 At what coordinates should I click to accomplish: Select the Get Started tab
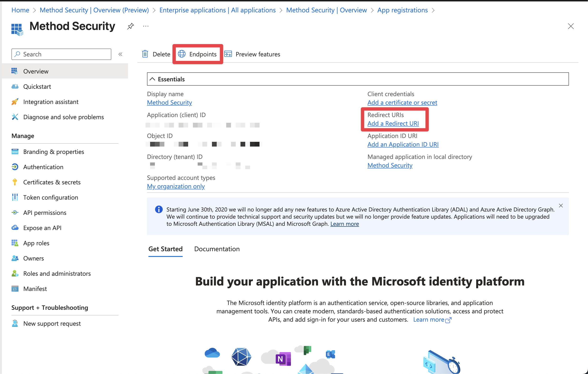(x=165, y=249)
